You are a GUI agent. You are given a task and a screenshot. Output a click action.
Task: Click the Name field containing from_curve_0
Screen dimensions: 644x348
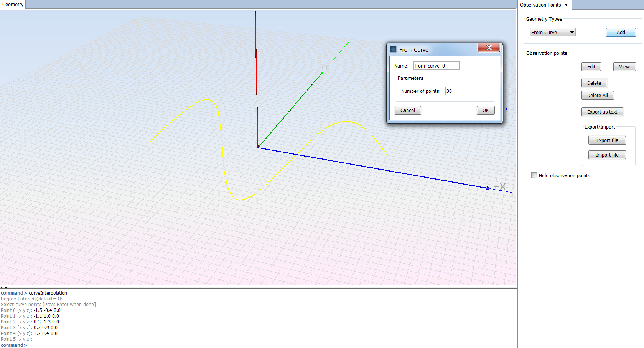click(436, 66)
